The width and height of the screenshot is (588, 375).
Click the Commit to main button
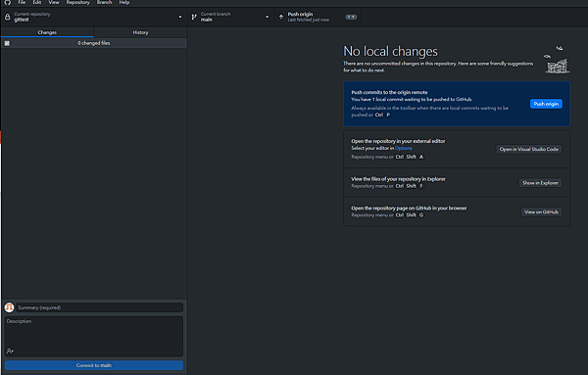click(94, 365)
